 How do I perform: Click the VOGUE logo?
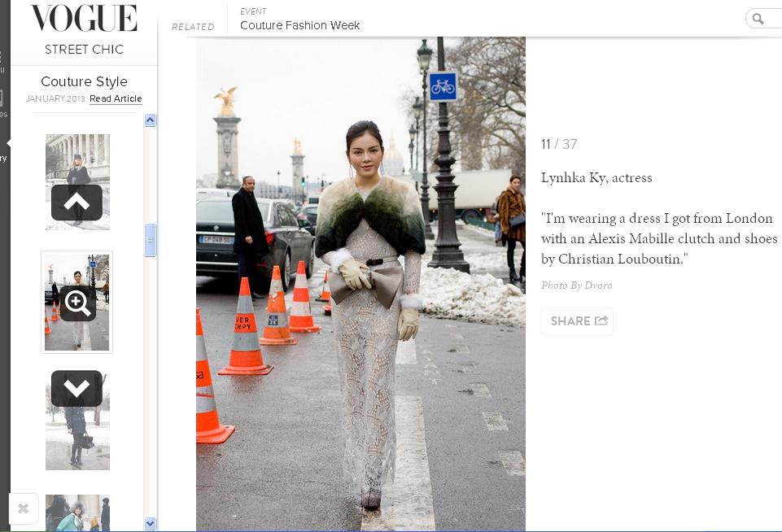[84, 16]
